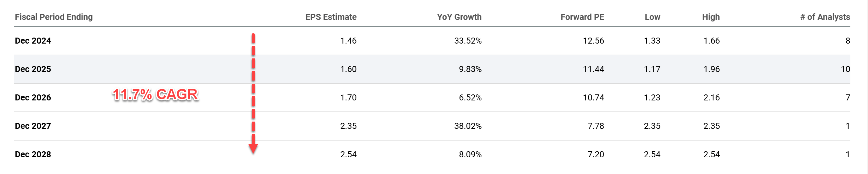
Task: Click the Forward PE column header
Action: (582, 17)
